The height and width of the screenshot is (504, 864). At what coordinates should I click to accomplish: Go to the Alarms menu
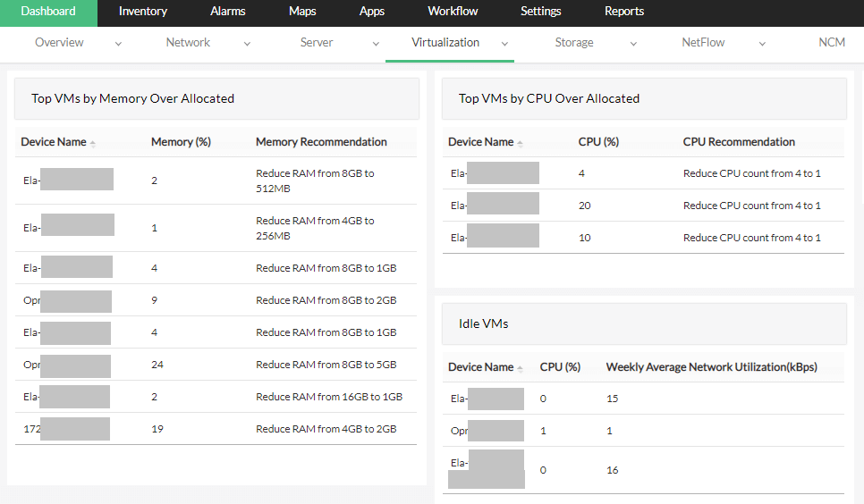click(228, 12)
